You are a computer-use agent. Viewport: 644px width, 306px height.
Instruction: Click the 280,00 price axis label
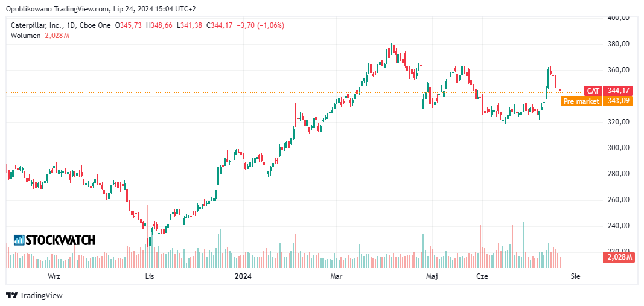coord(619,174)
